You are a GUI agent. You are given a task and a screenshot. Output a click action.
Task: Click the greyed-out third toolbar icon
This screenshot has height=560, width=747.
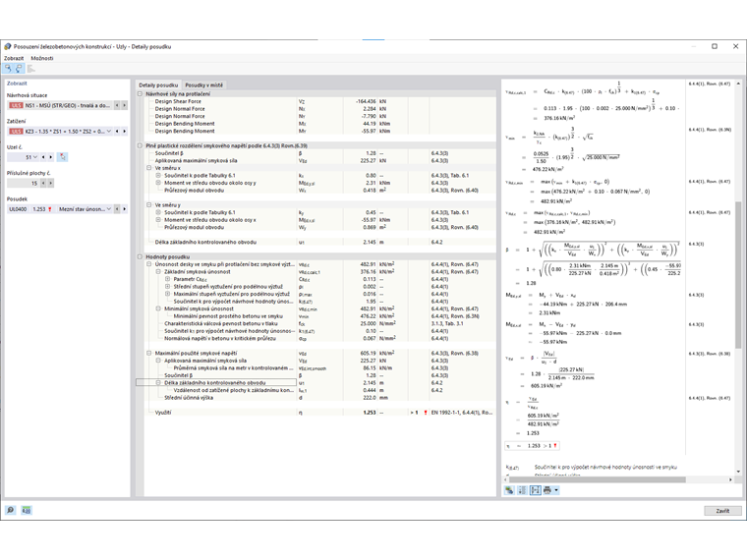click(x=31, y=69)
